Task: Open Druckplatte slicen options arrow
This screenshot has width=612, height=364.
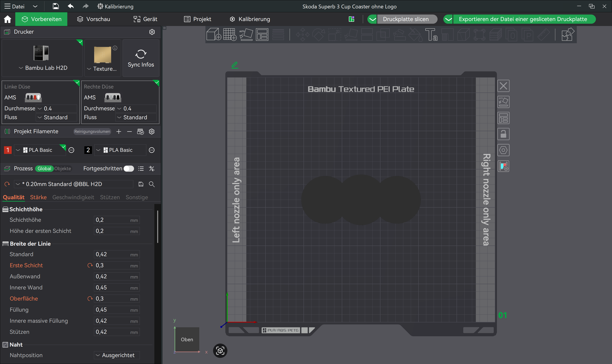Action: click(x=373, y=19)
